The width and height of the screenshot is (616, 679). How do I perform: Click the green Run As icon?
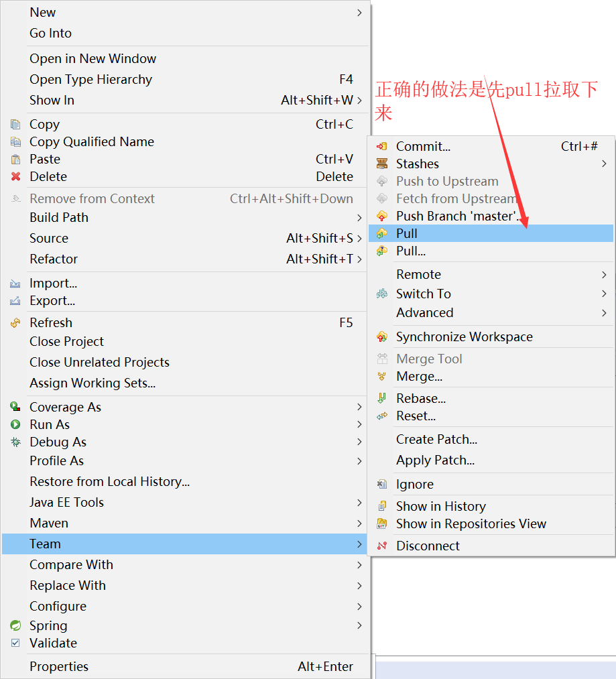(15, 424)
